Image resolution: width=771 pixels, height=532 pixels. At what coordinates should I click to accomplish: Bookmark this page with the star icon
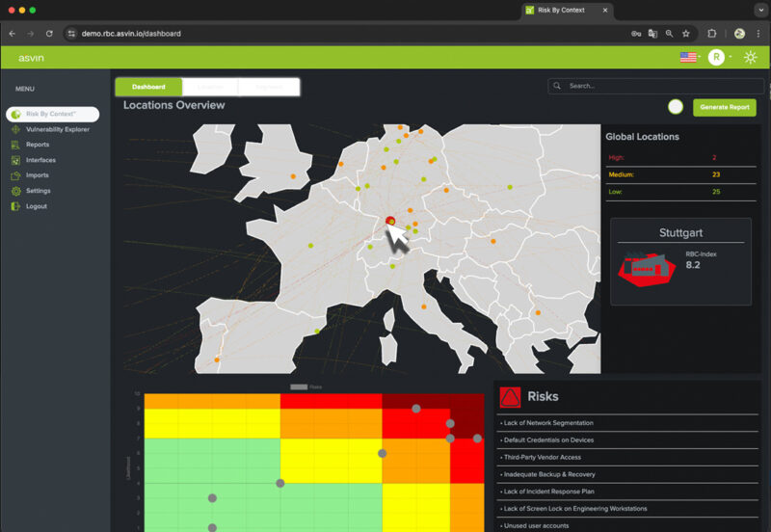(x=685, y=33)
